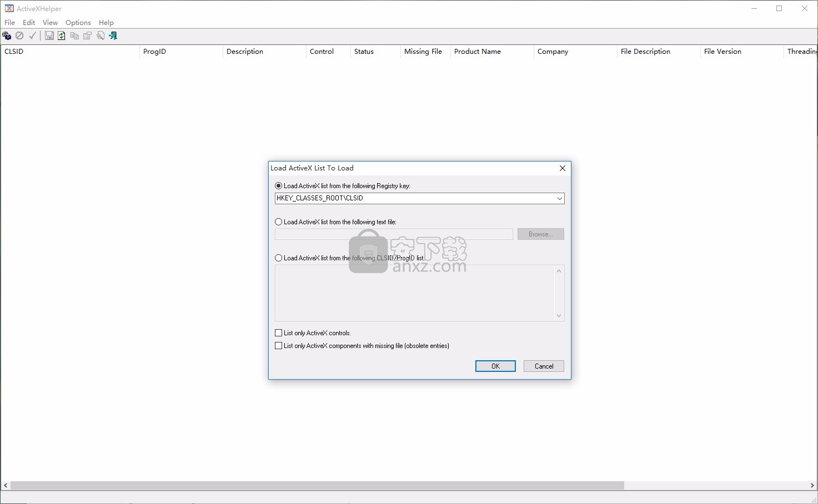Select the load from CLSID/ProgID list radio option

(279, 258)
